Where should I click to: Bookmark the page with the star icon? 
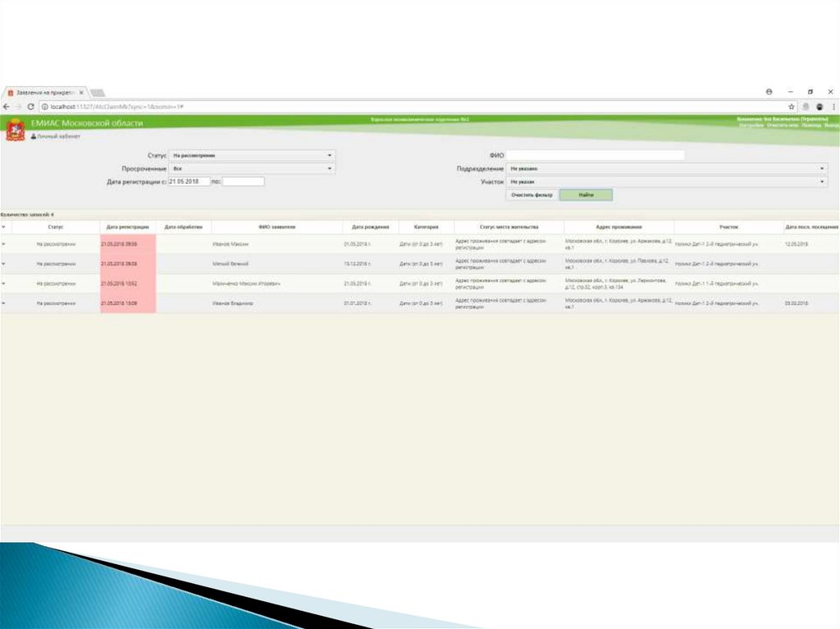[792, 107]
